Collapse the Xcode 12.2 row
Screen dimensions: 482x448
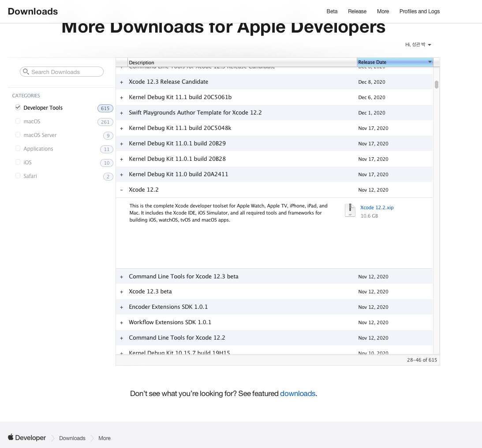coord(121,190)
